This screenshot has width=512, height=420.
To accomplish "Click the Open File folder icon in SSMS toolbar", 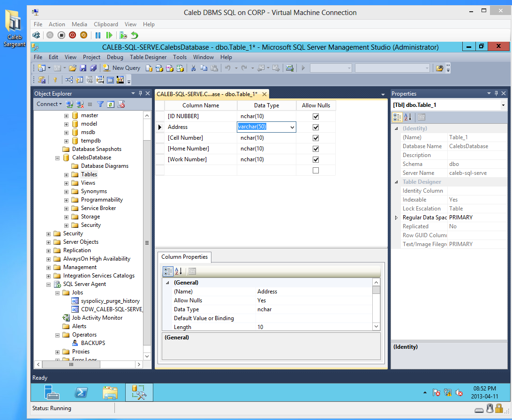I will (x=73, y=68).
